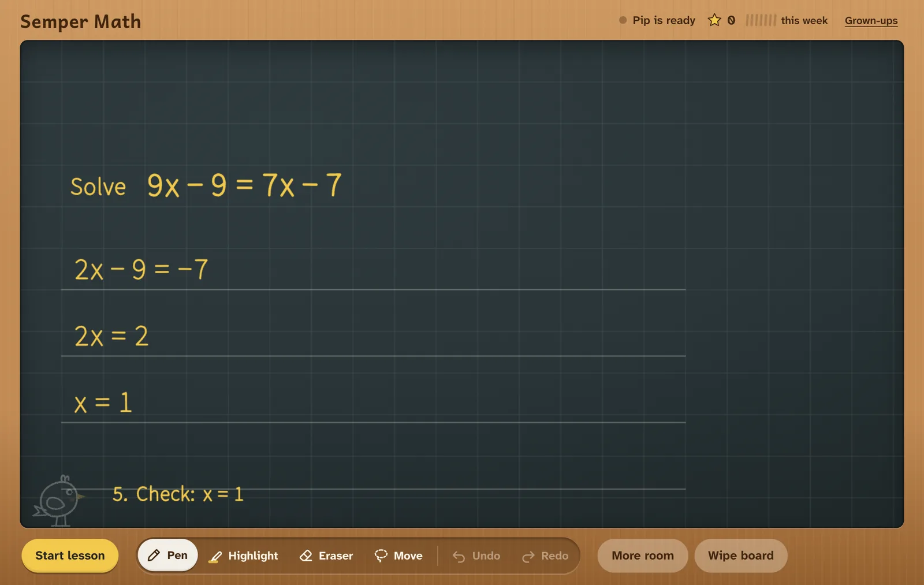Add more room to board

tap(643, 556)
